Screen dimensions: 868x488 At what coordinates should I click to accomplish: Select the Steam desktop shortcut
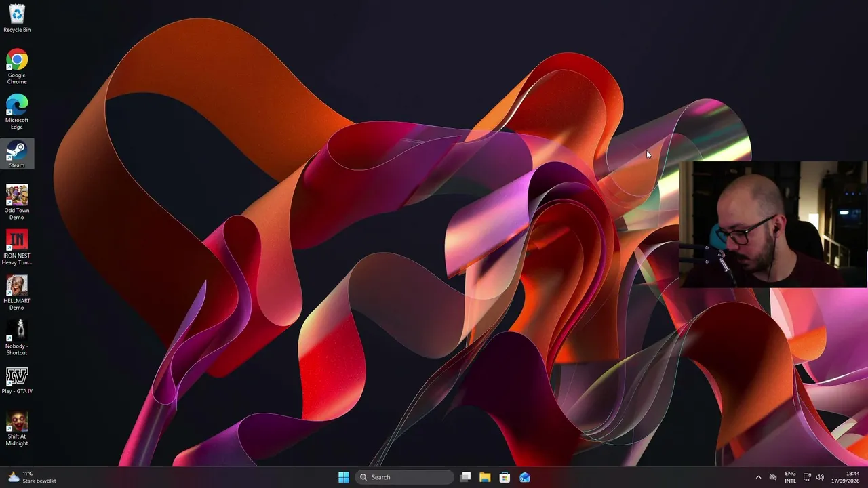pyautogui.click(x=17, y=154)
